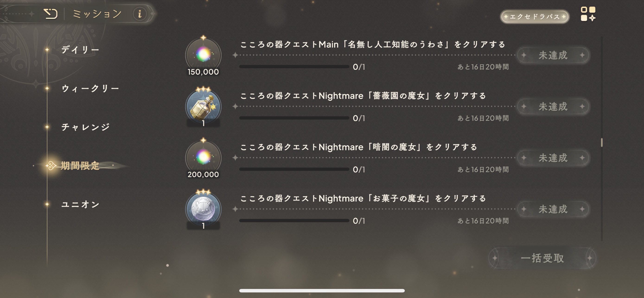
Task: Tap 未達成 for the 薔薇園の魔女 mission
Action: [x=553, y=107]
